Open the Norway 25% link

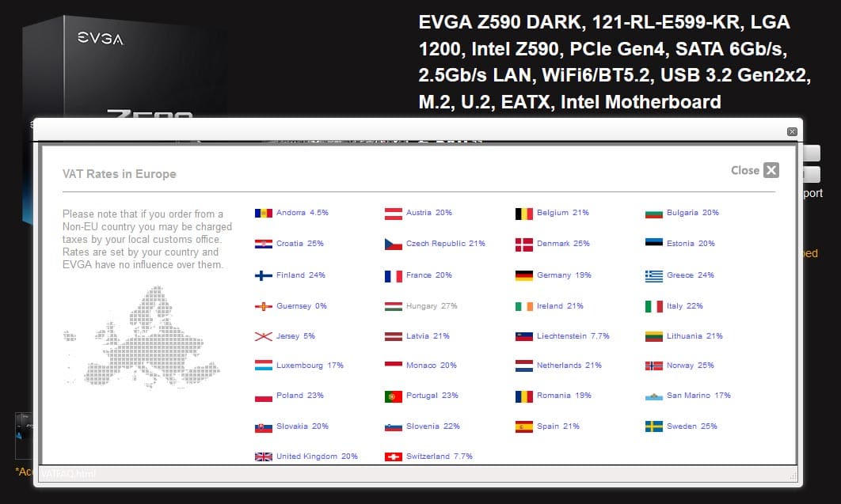pos(690,366)
